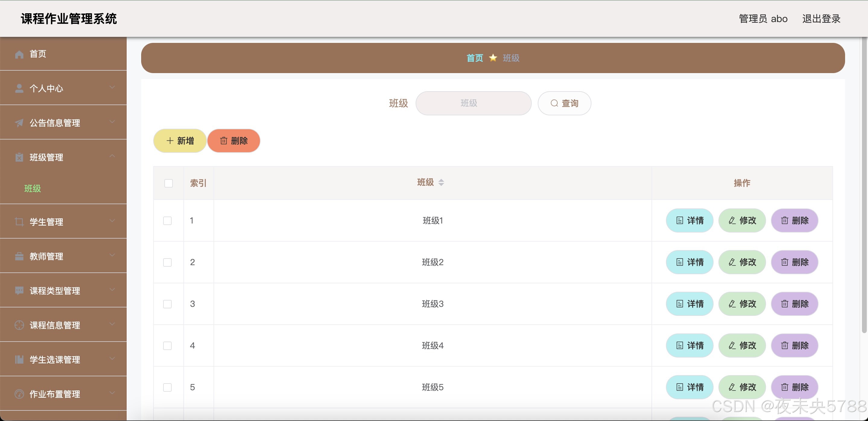
Task: Expand the 学生管理 menu chevron
Action: (112, 221)
